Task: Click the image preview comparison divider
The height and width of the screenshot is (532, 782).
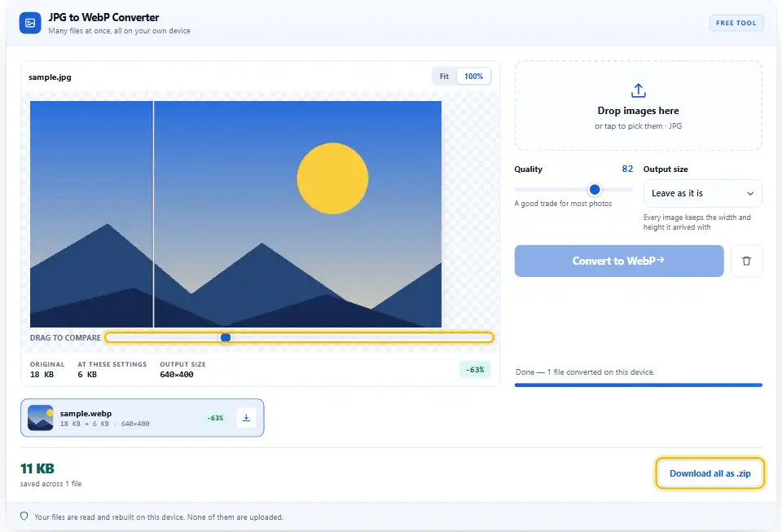Action: click(x=154, y=214)
